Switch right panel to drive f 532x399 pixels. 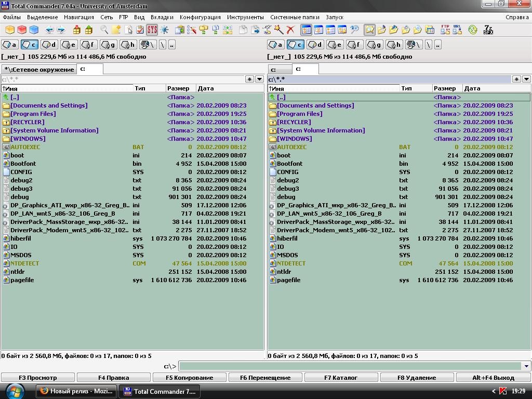(354, 45)
